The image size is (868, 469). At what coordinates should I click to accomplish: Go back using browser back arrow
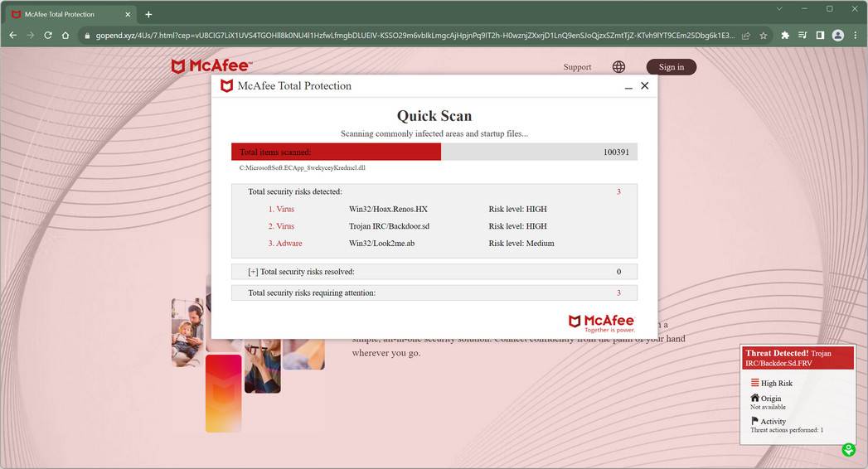[x=12, y=36]
